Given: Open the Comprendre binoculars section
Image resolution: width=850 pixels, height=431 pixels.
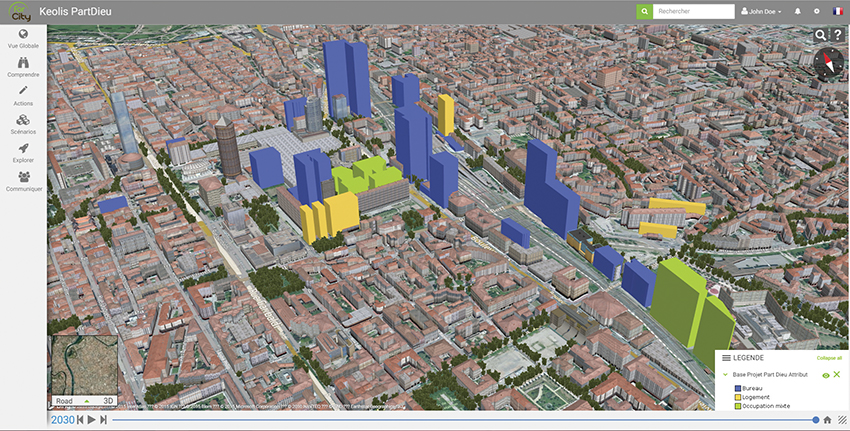Looking at the screenshot, I should click(x=23, y=67).
